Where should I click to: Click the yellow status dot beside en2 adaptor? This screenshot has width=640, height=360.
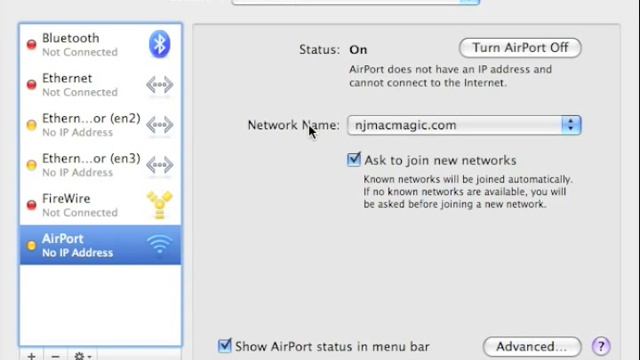click(x=31, y=124)
